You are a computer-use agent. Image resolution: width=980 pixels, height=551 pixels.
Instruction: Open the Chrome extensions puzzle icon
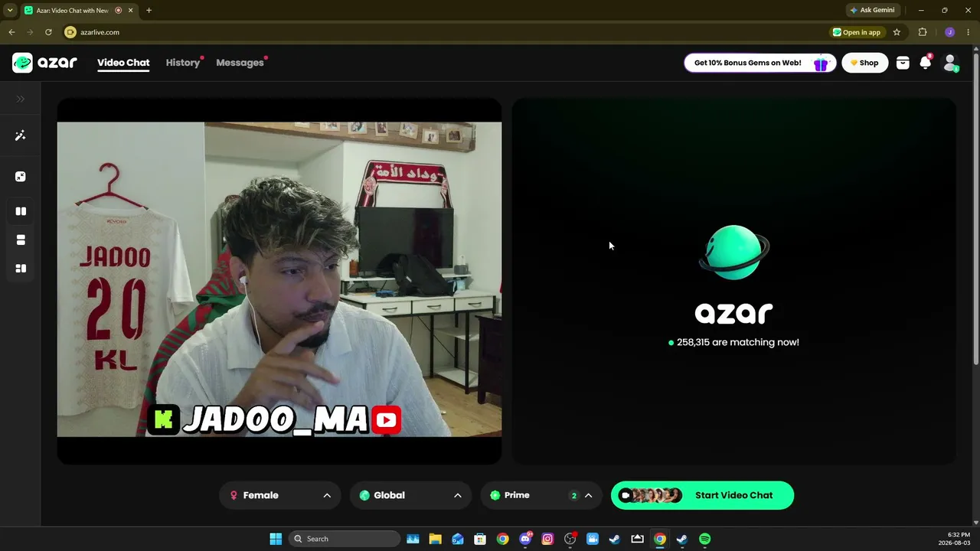point(923,32)
